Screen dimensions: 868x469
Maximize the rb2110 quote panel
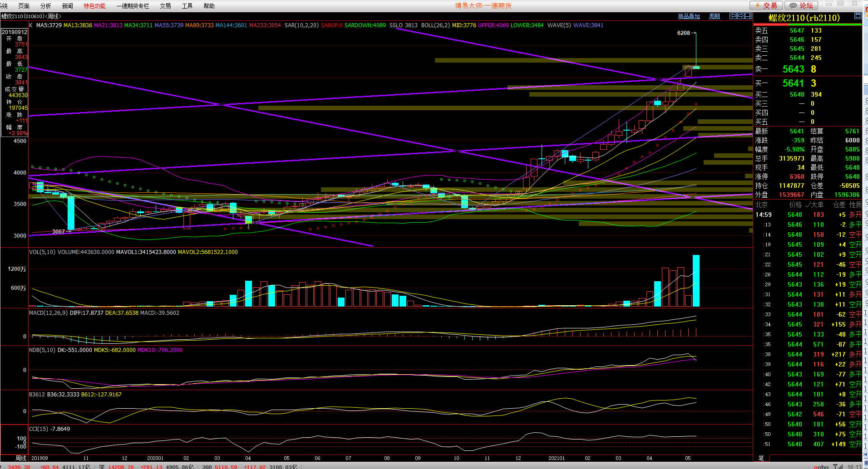coord(858,16)
